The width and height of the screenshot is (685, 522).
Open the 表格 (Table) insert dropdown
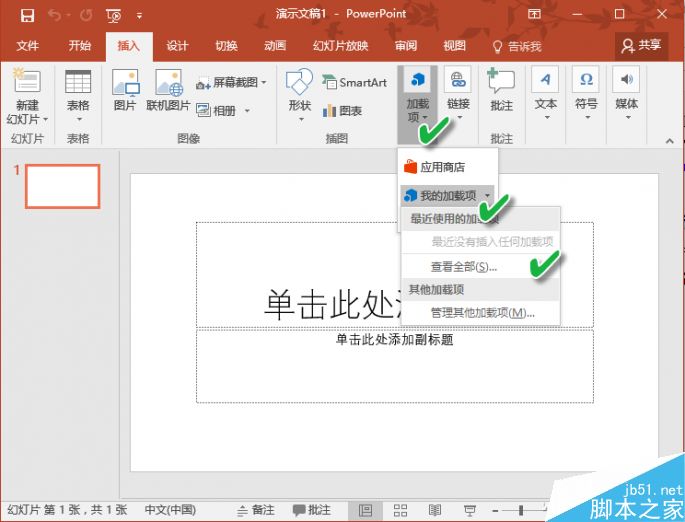tap(78, 96)
